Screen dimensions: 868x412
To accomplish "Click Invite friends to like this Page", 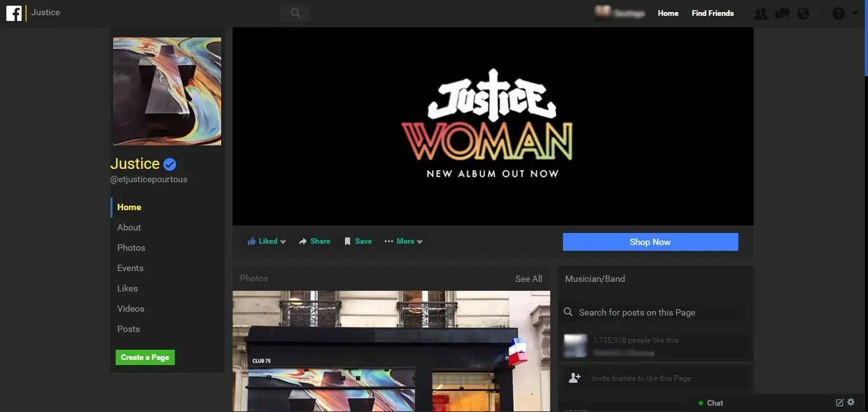I will pos(642,378).
